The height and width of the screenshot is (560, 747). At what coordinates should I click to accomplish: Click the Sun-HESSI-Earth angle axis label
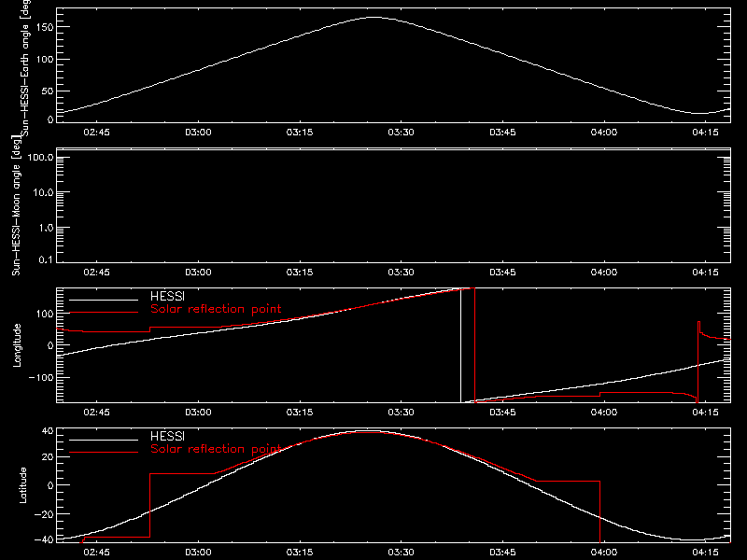pos(25,67)
